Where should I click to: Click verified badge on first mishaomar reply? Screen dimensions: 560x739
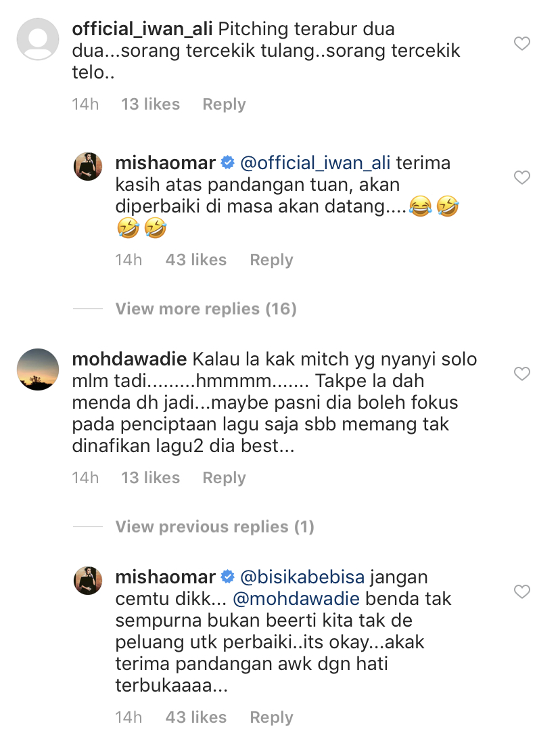tap(228, 163)
